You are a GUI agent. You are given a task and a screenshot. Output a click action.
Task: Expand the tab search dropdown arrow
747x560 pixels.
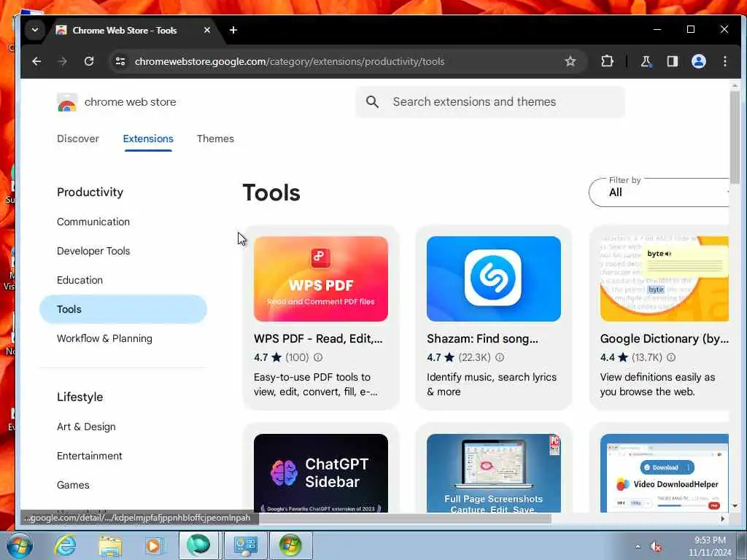35,29
